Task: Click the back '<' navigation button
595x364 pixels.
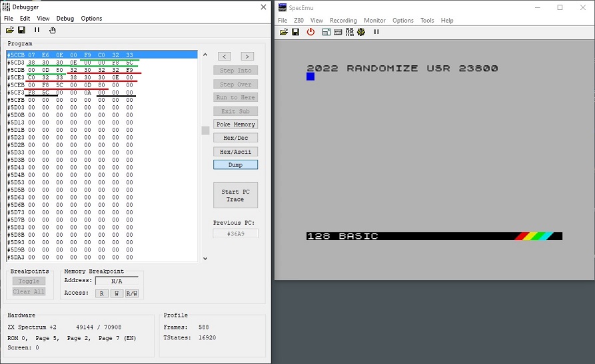Action: 225,57
